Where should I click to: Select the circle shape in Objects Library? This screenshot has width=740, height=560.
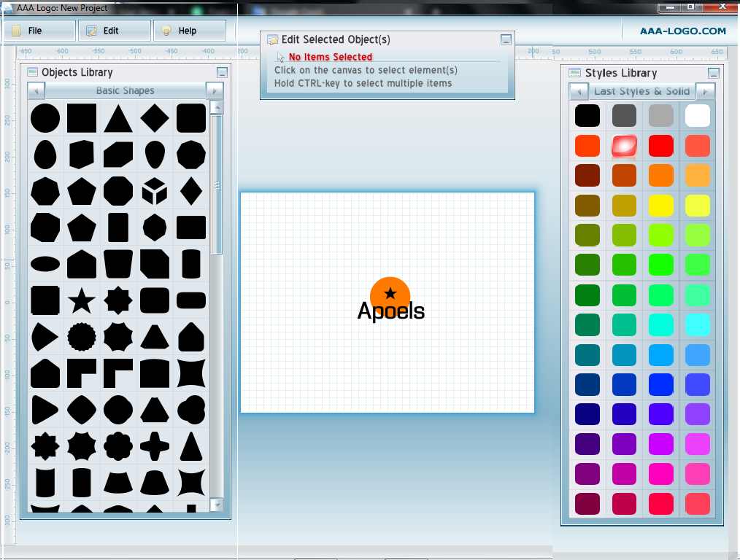pyautogui.click(x=45, y=118)
